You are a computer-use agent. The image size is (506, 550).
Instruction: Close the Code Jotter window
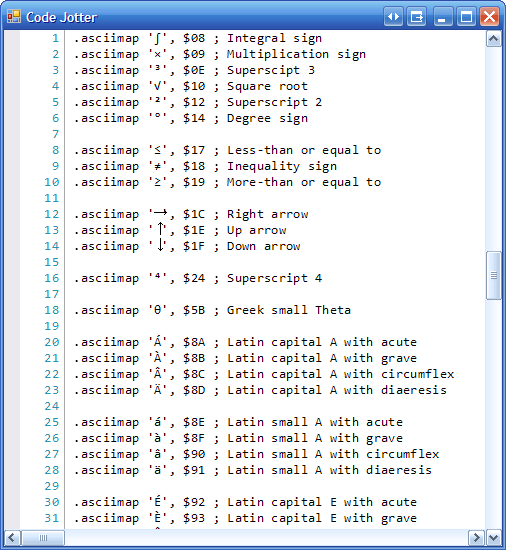490,16
